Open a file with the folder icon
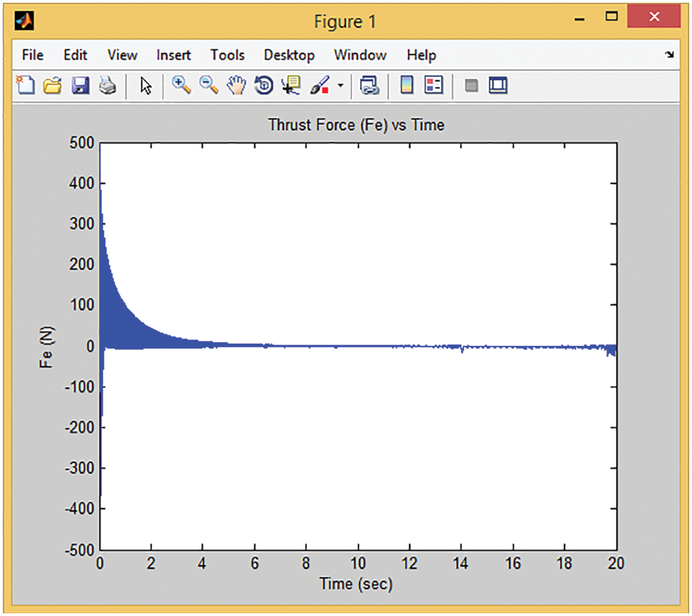 [52, 85]
